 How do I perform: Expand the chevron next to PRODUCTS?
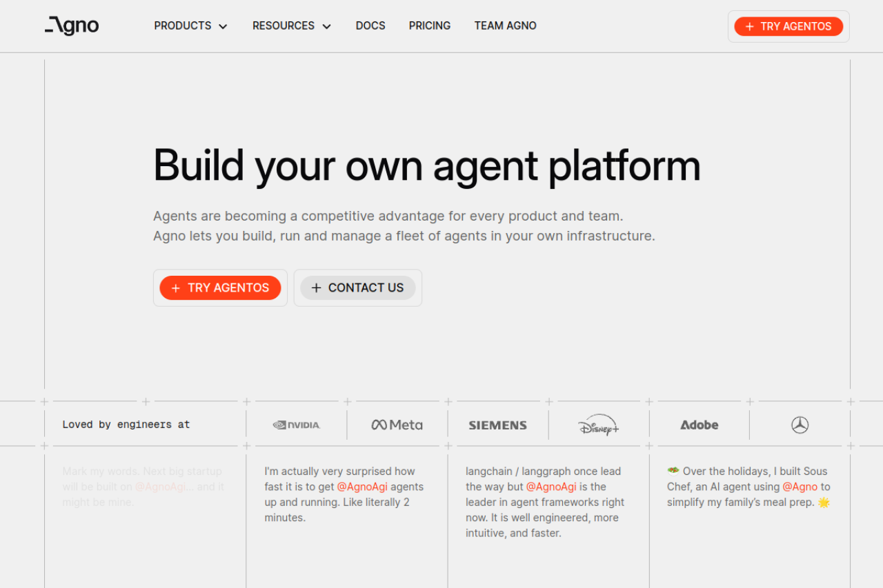click(x=223, y=26)
